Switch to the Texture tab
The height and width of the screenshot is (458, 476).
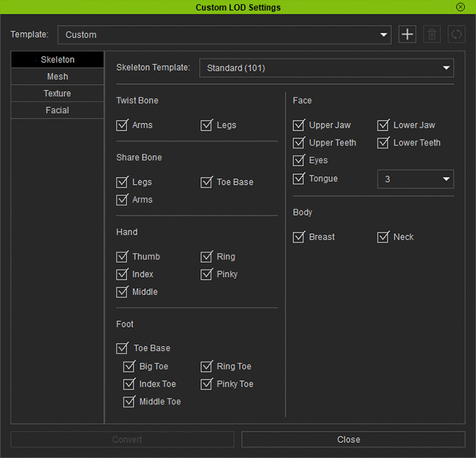(57, 93)
